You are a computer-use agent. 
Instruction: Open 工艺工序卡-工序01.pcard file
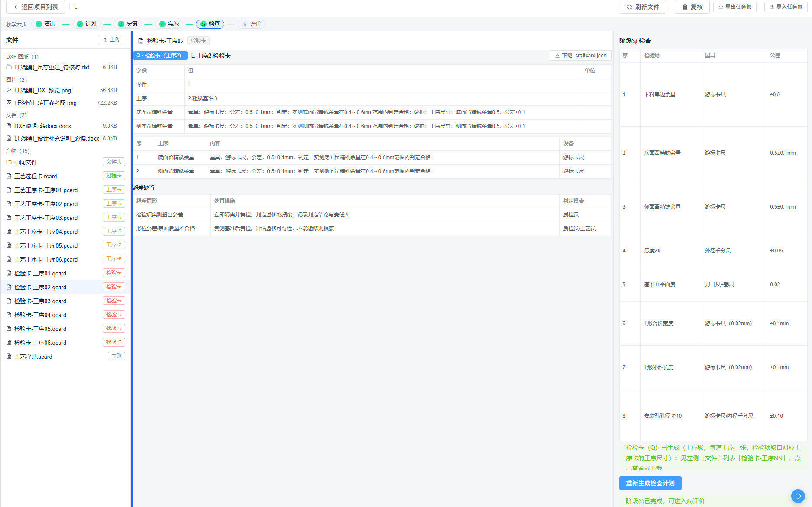(x=65, y=190)
